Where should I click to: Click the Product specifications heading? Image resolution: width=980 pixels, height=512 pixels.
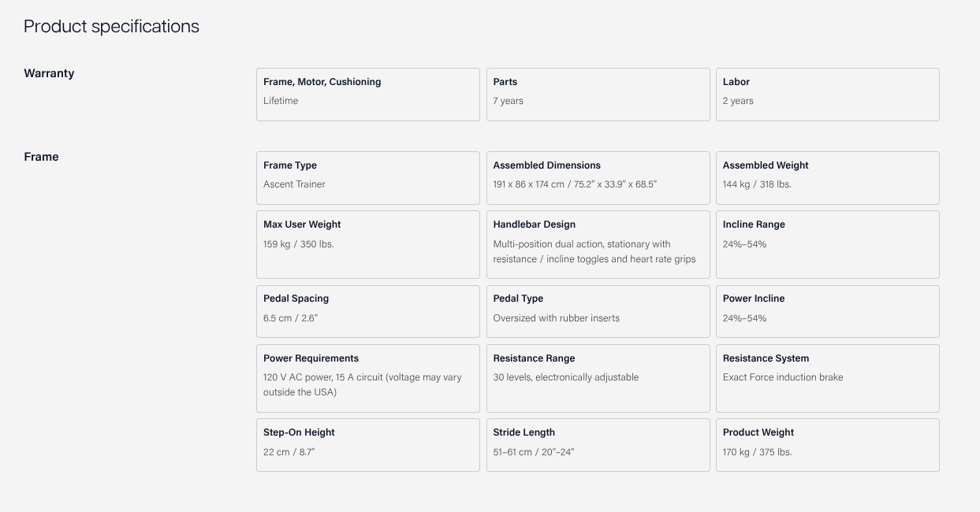point(111,26)
